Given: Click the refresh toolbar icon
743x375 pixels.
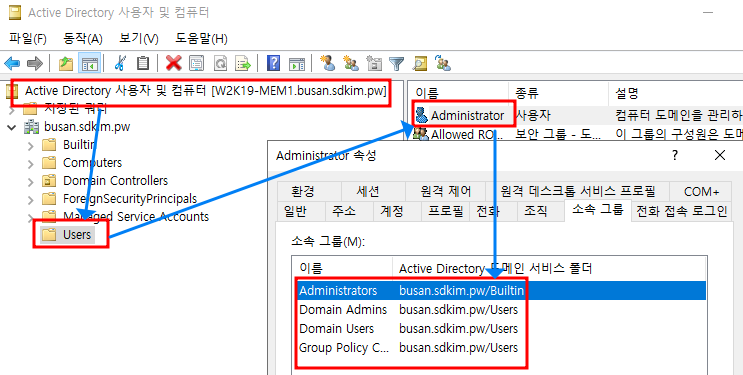Looking at the screenshot, I should 220,63.
